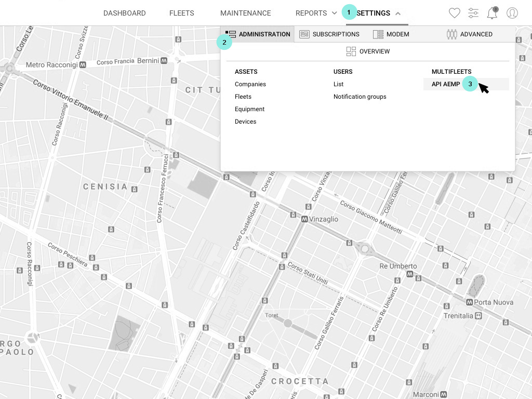The height and width of the screenshot is (399, 532).
Task: Click the Trenitalia train station icon
Action: [x=478, y=316]
